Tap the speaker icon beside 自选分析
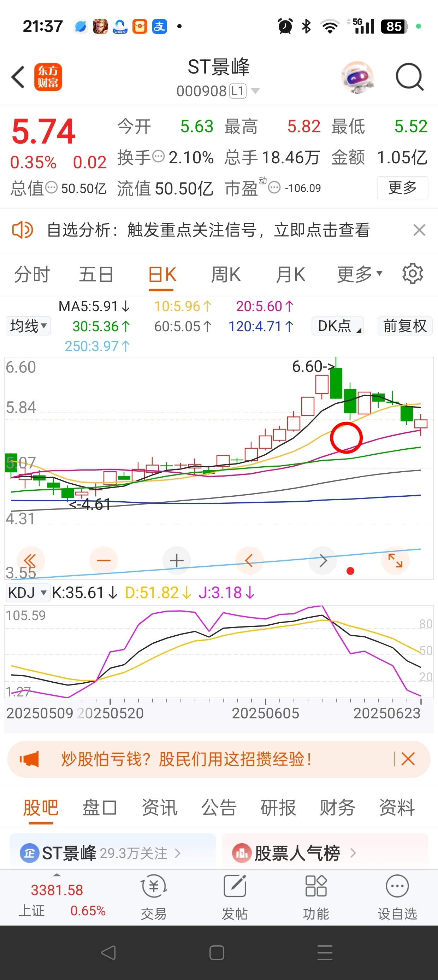The width and height of the screenshot is (438, 980). coord(23,230)
